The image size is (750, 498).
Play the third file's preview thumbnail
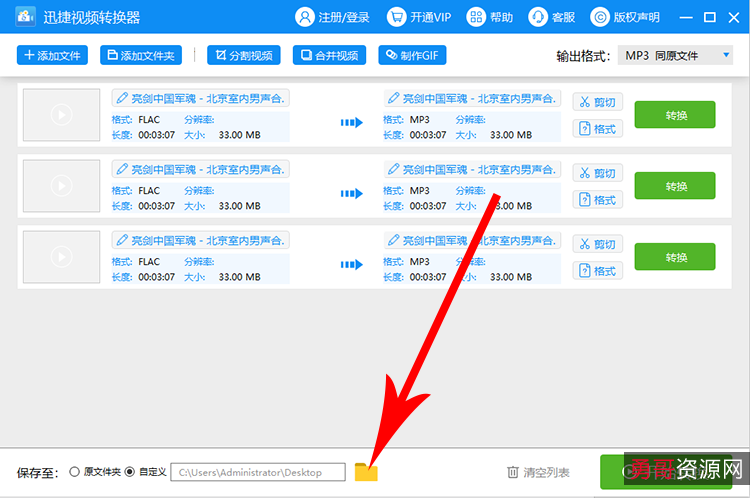tap(61, 257)
